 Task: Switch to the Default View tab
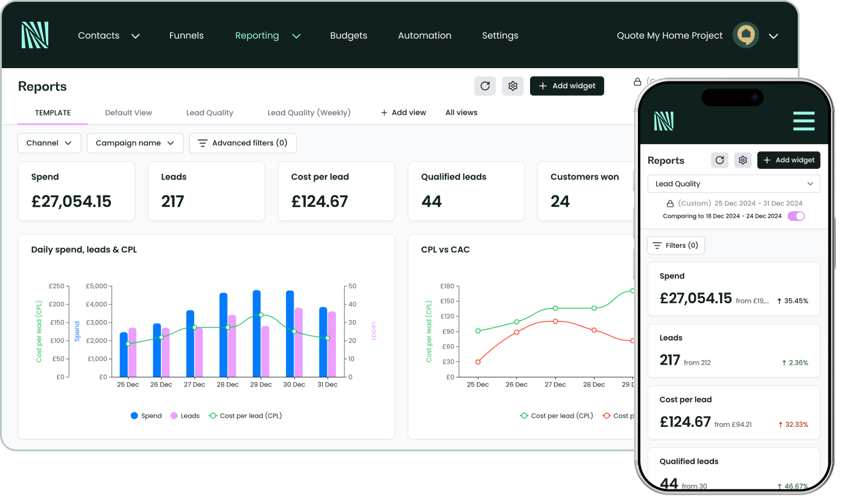click(x=128, y=113)
